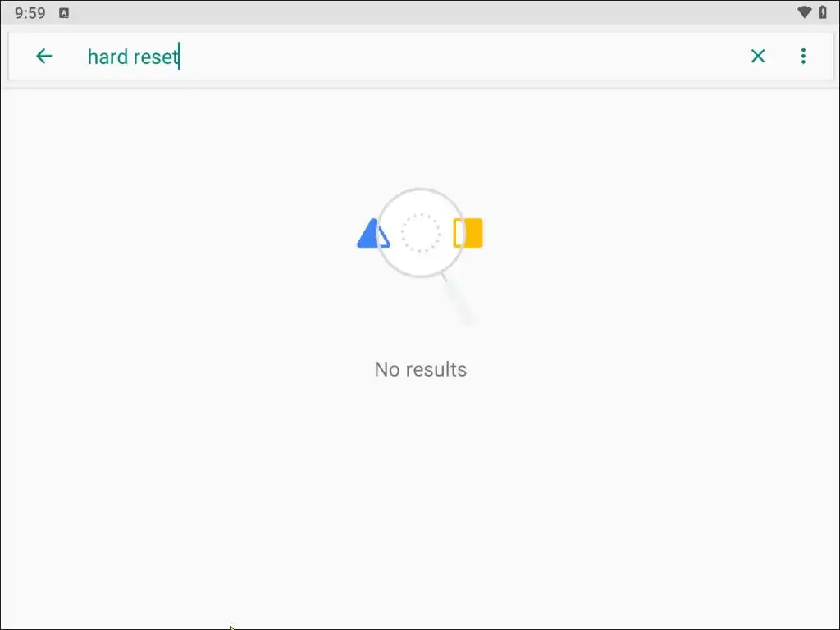
Task: Tap the battery charging status icon
Action: point(823,12)
